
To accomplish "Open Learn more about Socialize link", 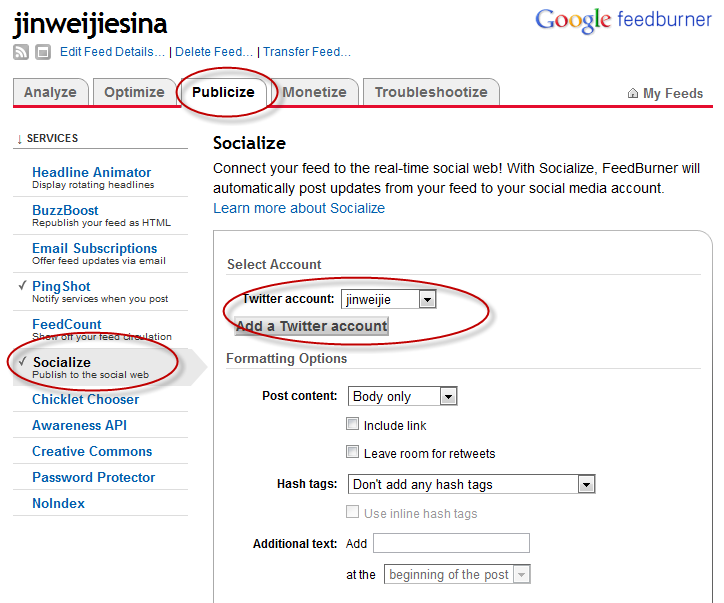I will [x=299, y=208].
